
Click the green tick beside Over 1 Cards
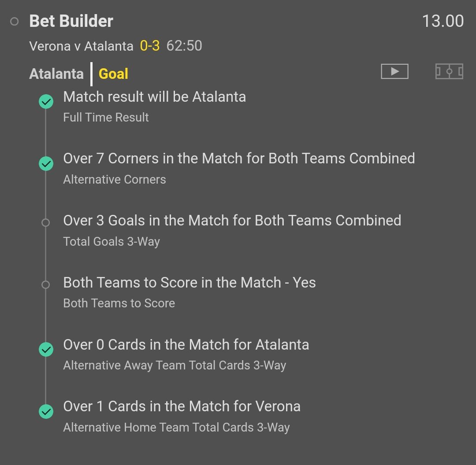[x=46, y=412]
